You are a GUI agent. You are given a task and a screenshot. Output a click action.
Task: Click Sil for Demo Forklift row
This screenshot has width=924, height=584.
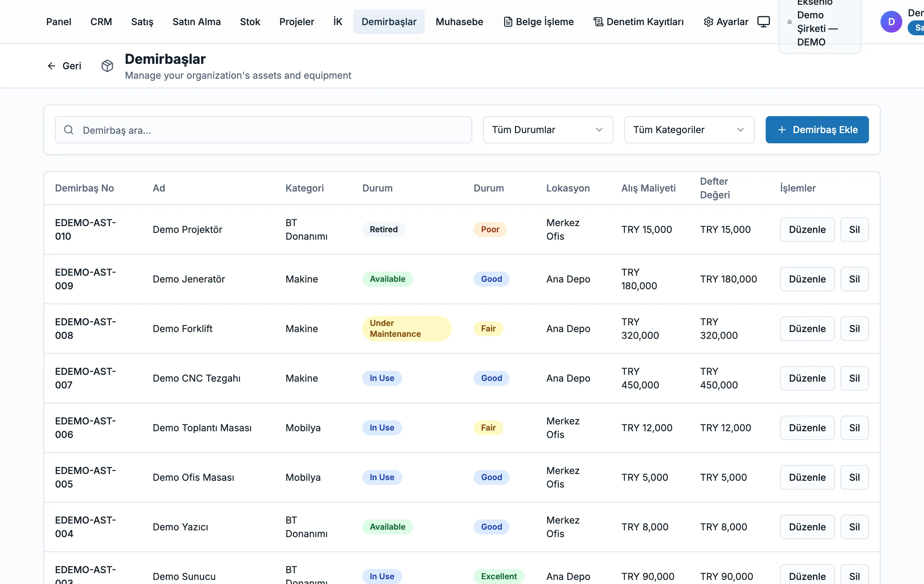(854, 329)
